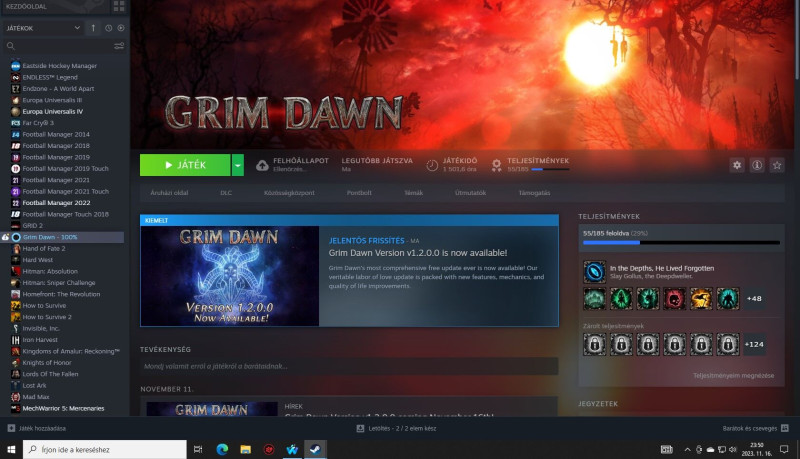The width and height of the screenshot is (800, 459).
Task: Select Lost Ark in library
Action: pos(34,386)
